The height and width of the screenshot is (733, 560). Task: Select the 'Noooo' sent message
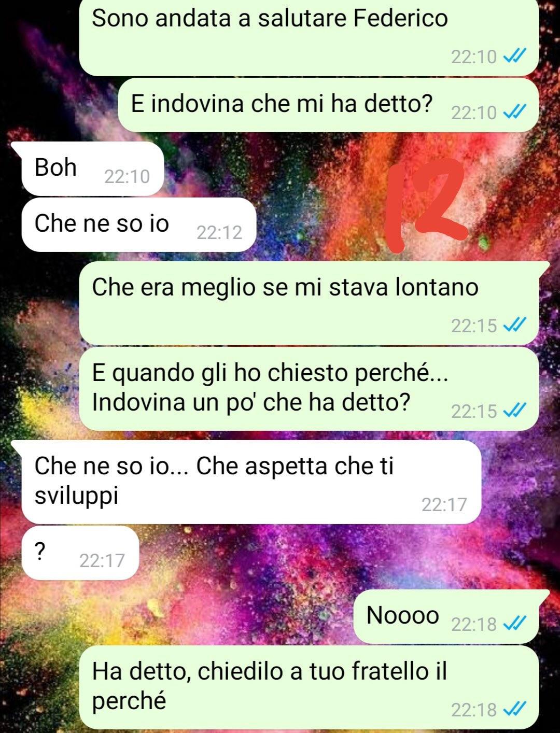(x=451, y=616)
